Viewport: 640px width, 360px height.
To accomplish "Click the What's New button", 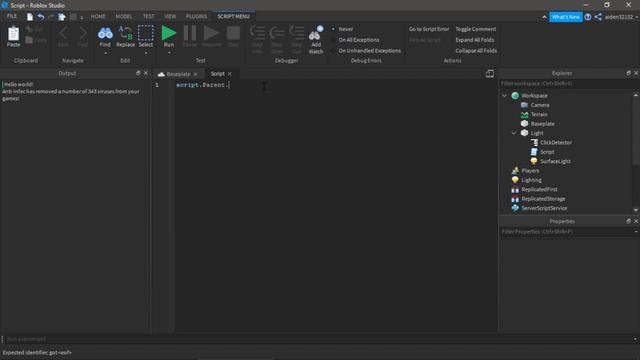I will [565, 17].
